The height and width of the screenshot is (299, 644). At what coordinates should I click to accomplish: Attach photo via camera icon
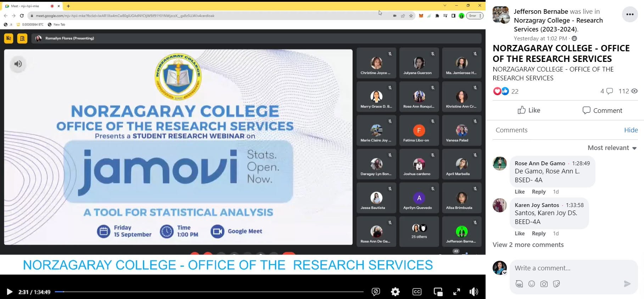click(x=544, y=284)
